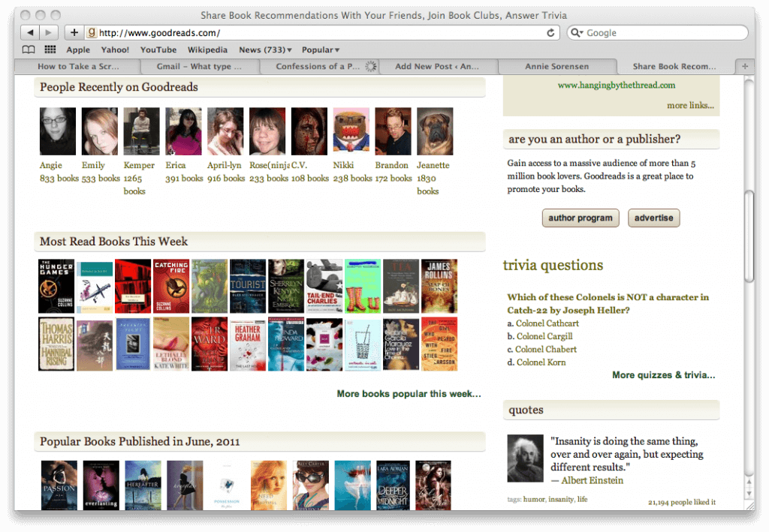This screenshot has height=532, width=769.
Task: Open Angie's profile photo
Action: coord(58,131)
